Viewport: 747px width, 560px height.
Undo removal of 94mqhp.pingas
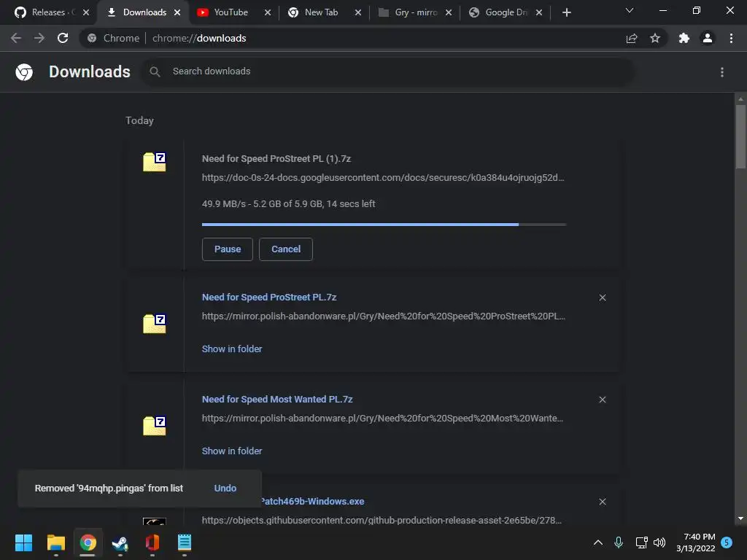[225, 488]
